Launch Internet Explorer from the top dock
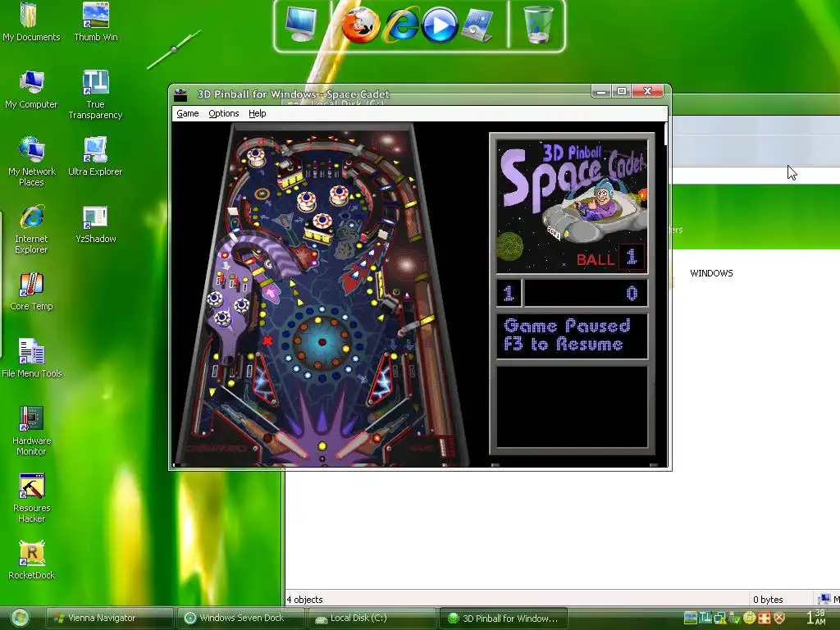This screenshot has width=840, height=630. [x=402, y=25]
